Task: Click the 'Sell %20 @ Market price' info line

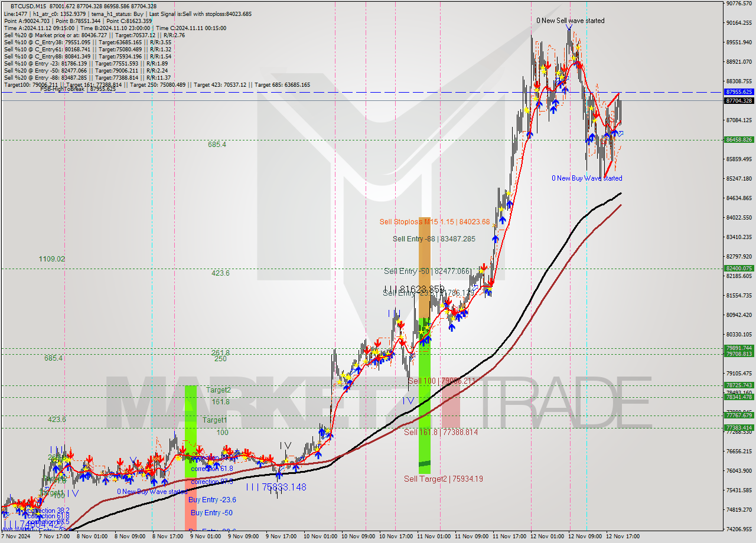Action: 94,35
